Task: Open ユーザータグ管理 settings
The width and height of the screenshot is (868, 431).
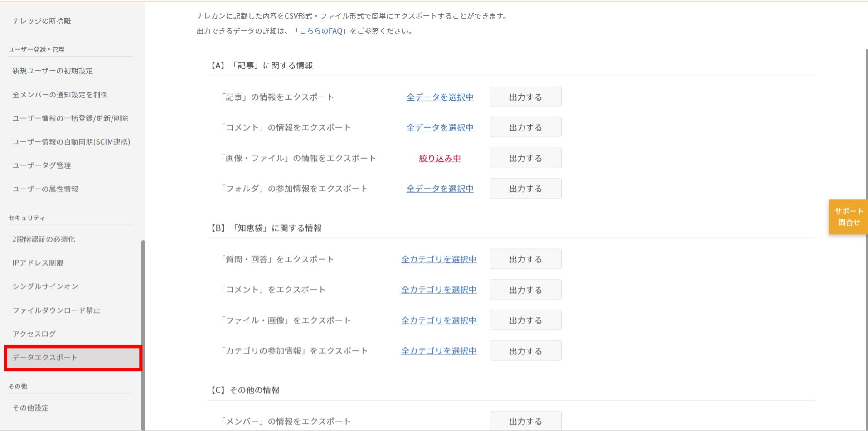Action: (x=42, y=165)
